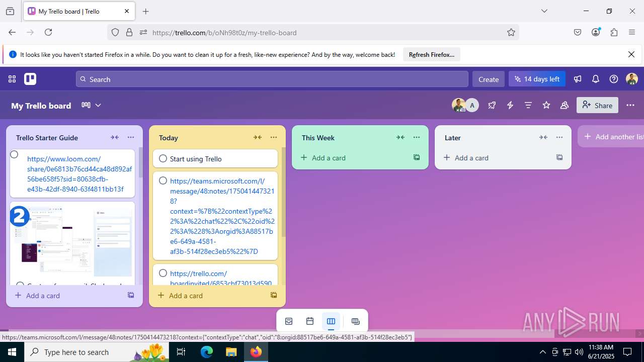Open the Trello notifications bell
644x362 pixels.
coord(596,79)
